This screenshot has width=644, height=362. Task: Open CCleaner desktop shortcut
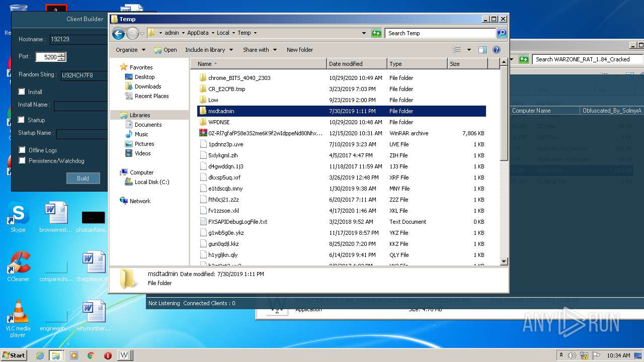coord(18,266)
